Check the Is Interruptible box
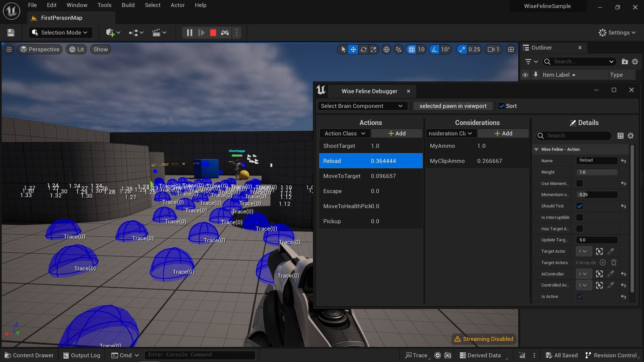This screenshot has height=362, width=644. (x=580, y=218)
